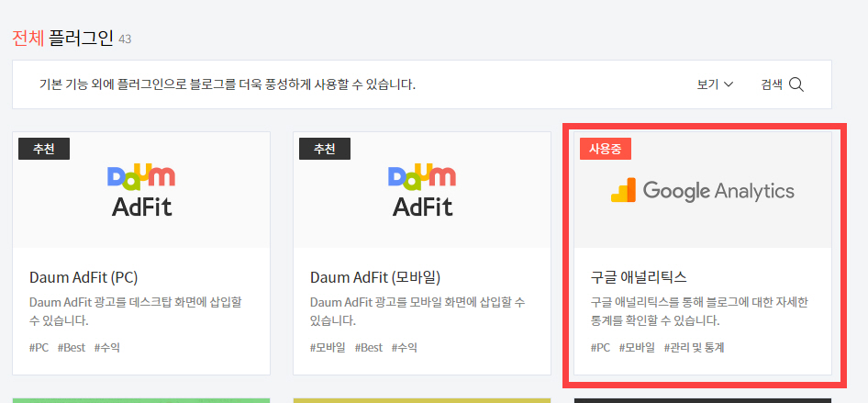Click the plugin count 43

[125, 39]
